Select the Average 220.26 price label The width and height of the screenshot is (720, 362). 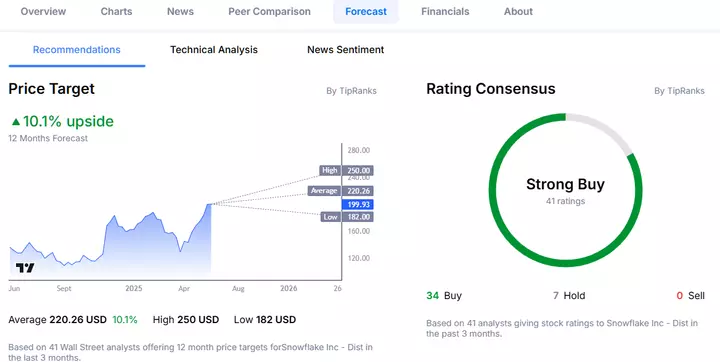(340, 191)
